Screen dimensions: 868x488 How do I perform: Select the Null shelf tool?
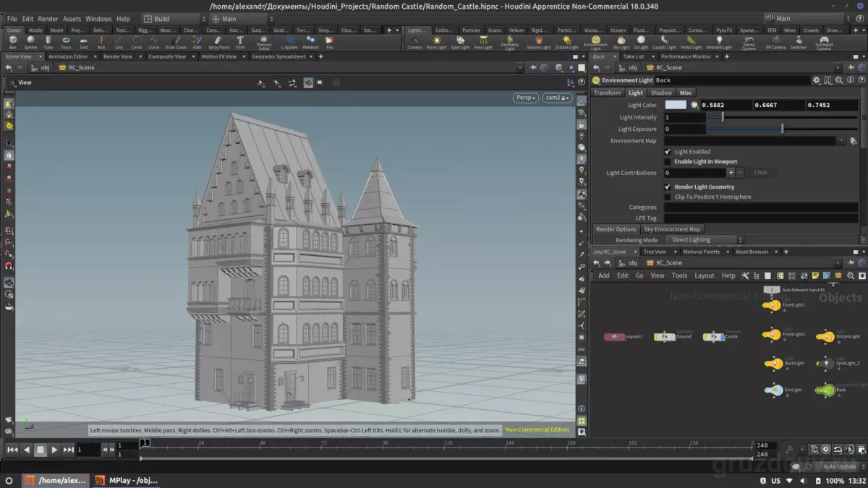[101, 42]
